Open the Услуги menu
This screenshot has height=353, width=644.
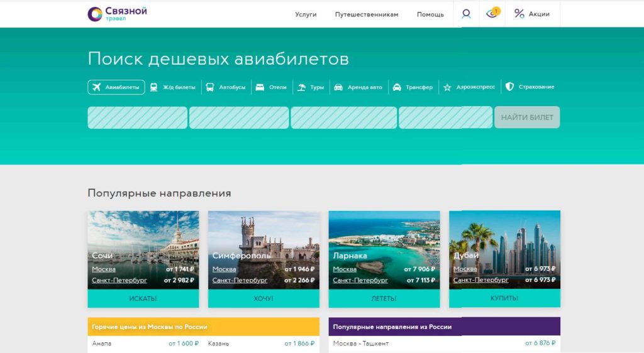point(306,14)
